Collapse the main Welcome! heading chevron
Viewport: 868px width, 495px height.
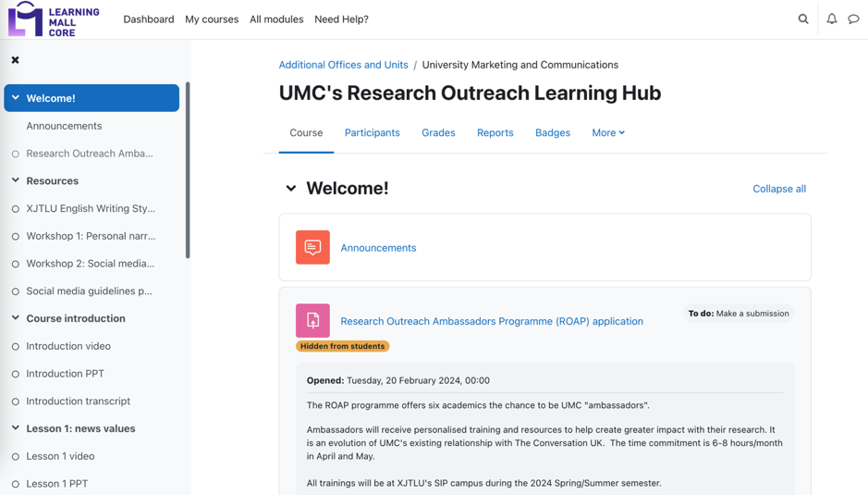click(291, 189)
